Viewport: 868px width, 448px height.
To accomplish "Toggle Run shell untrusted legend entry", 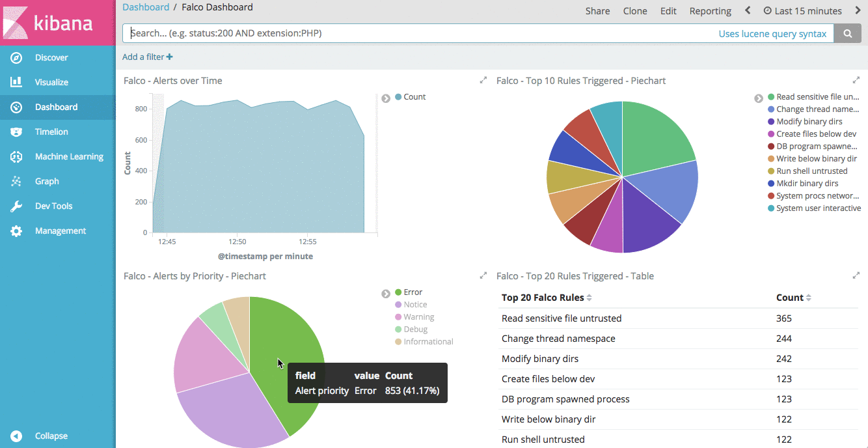I will point(807,171).
